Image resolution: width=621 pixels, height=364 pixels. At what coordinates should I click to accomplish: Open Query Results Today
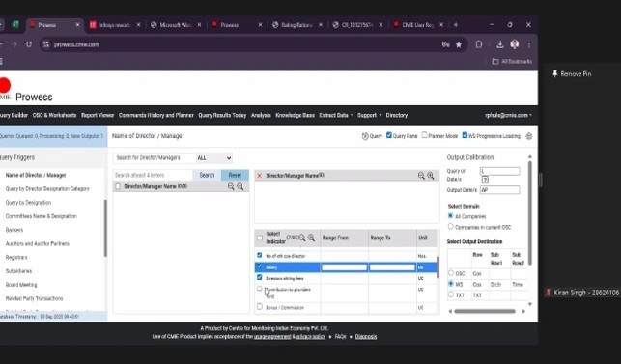click(222, 115)
